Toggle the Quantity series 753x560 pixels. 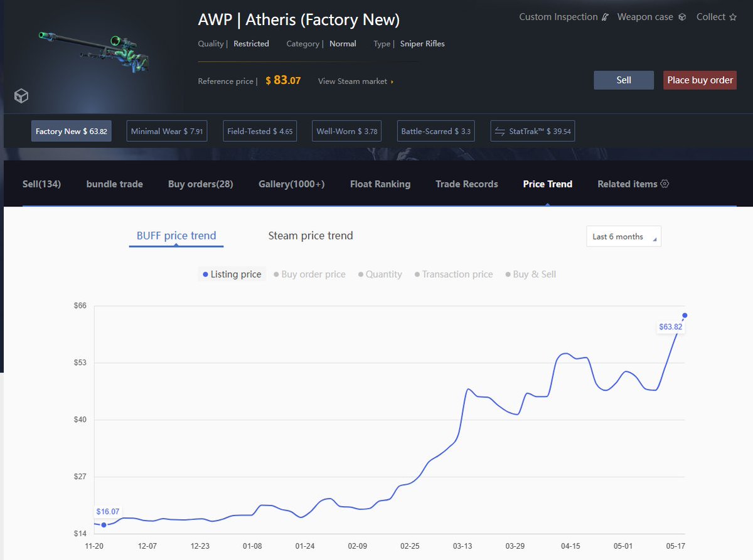[380, 274]
